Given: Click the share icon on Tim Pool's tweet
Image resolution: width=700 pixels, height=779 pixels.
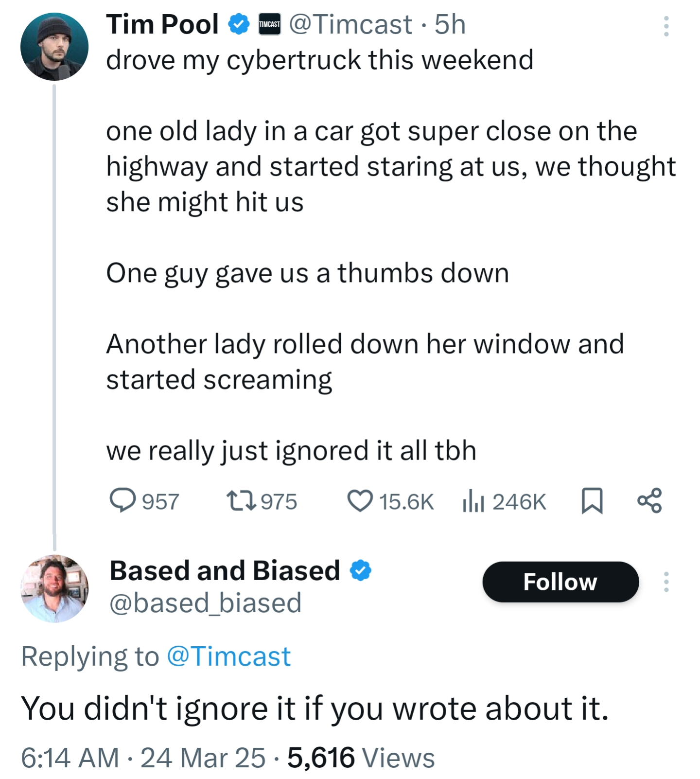Looking at the screenshot, I should 649,500.
